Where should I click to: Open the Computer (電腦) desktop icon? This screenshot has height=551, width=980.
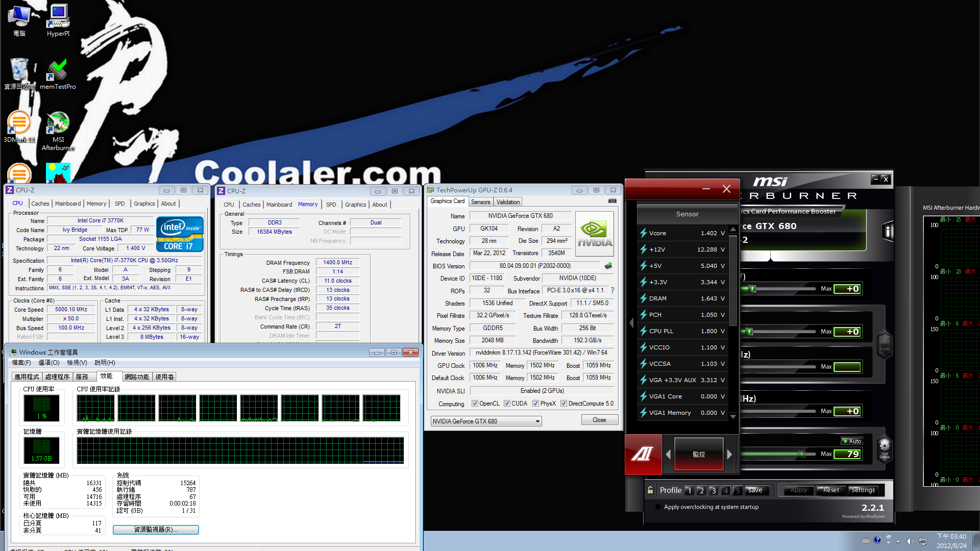click(19, 20)
